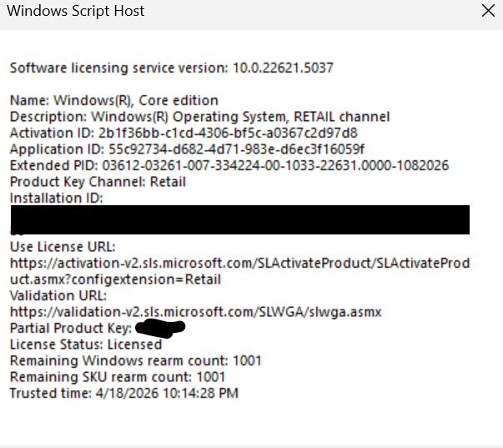
Task: Click the 'Use License URL:' label
Action: (63, 247)
